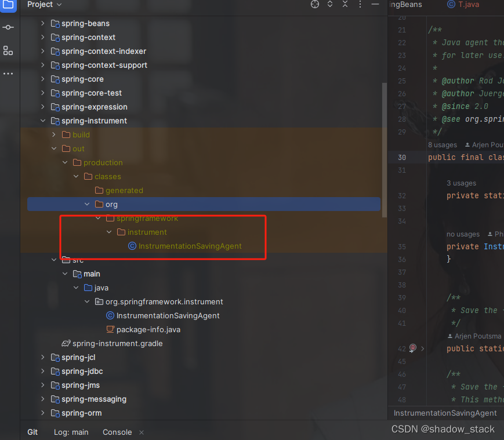Expand spring-core-test module
The image size is (504, 440).
(x=43, y=93)
